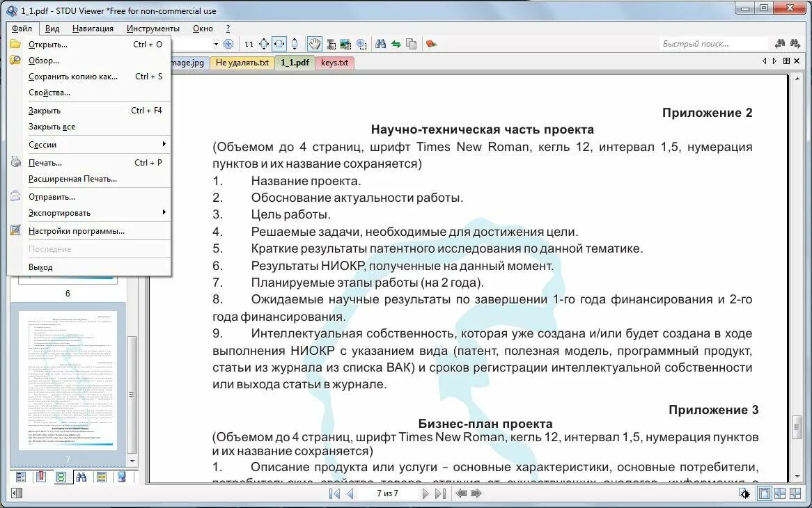Select the fit page zoom icon

click(264, 44)
